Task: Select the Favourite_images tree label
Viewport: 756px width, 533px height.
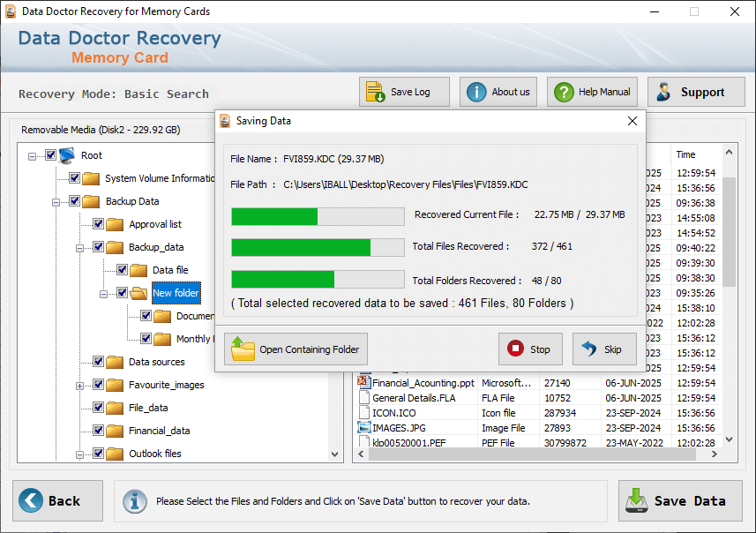Action: click(167, 385)
